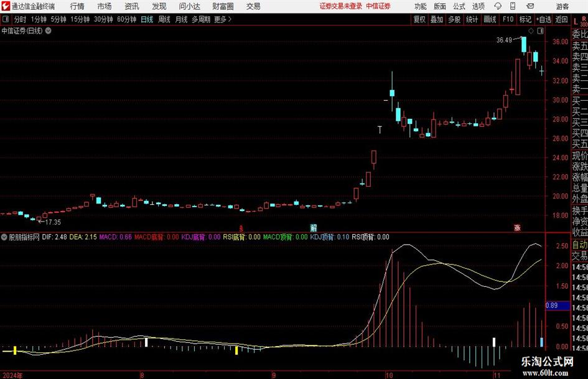The image size is (588, 379).
Task: Click the 画线 drawing tool button
Action: pyautogui.click(x=490, y=19)
